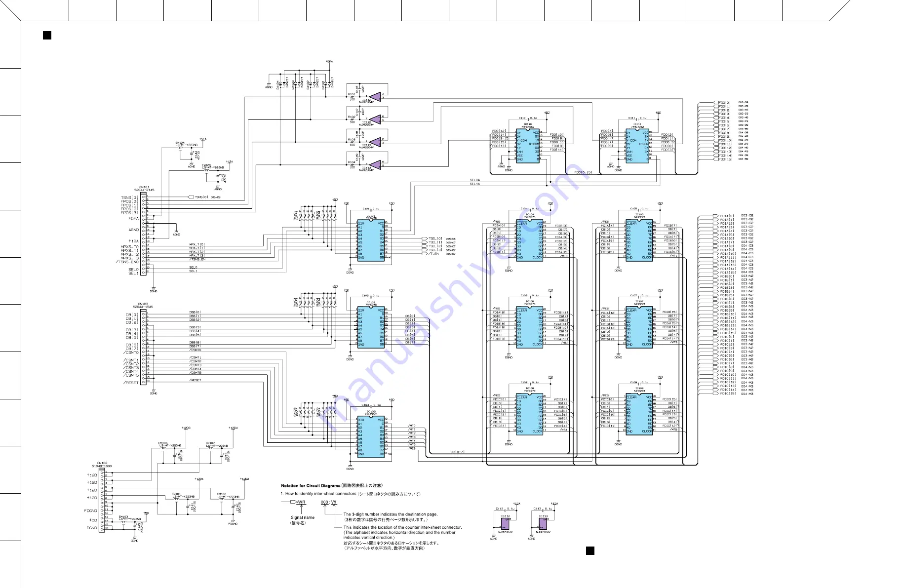Click the +12D4 power label above EM107
This screenshot has width=903, height=588.
[x=233, y=428]
